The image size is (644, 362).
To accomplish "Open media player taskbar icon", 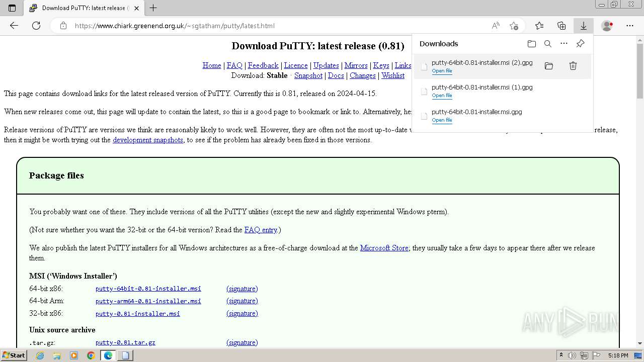I will [74, 355].
